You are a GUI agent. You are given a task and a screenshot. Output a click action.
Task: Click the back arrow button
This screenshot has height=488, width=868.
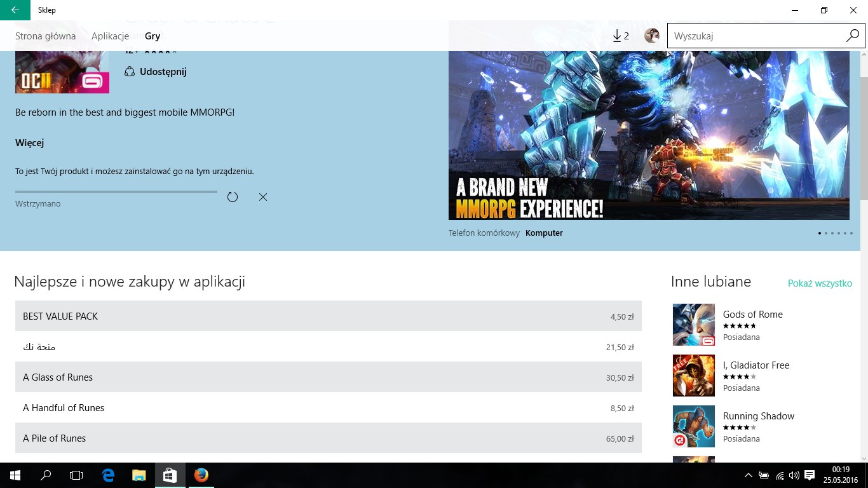pos(15,10)
